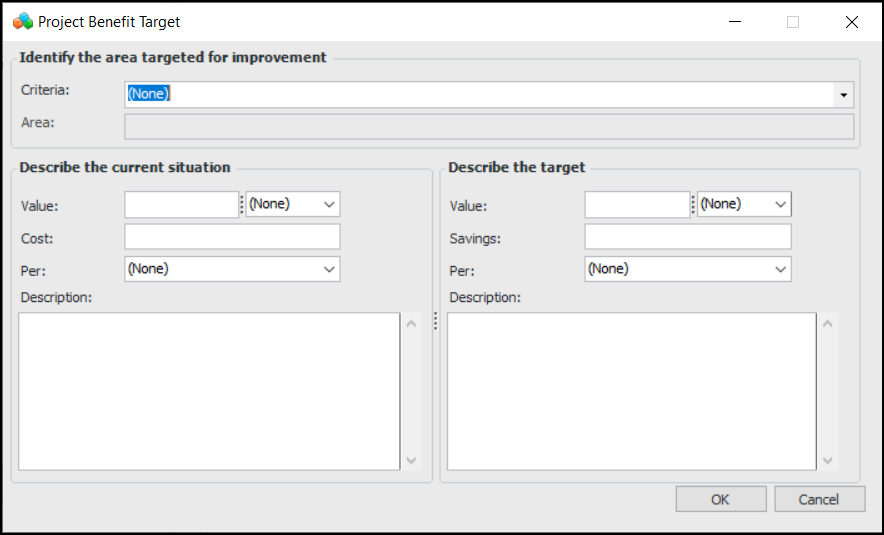Click the Area text field
This screenshot has width=884, height=535.
(488, 126)
